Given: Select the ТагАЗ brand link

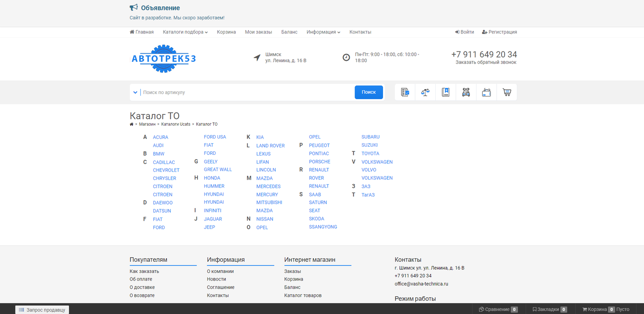Looking at the screenshot, I should pos(368,195).
